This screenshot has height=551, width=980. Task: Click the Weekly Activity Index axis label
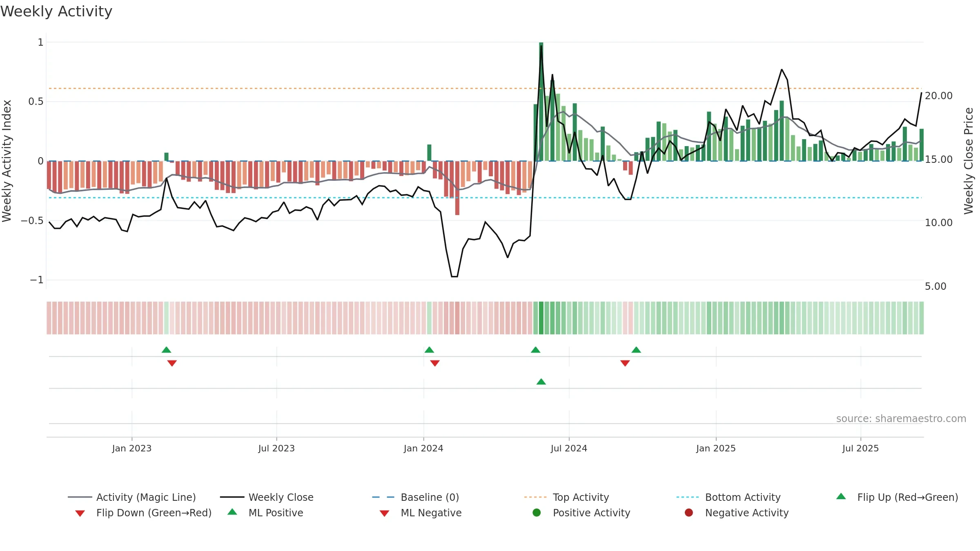[x=7, y=161]
